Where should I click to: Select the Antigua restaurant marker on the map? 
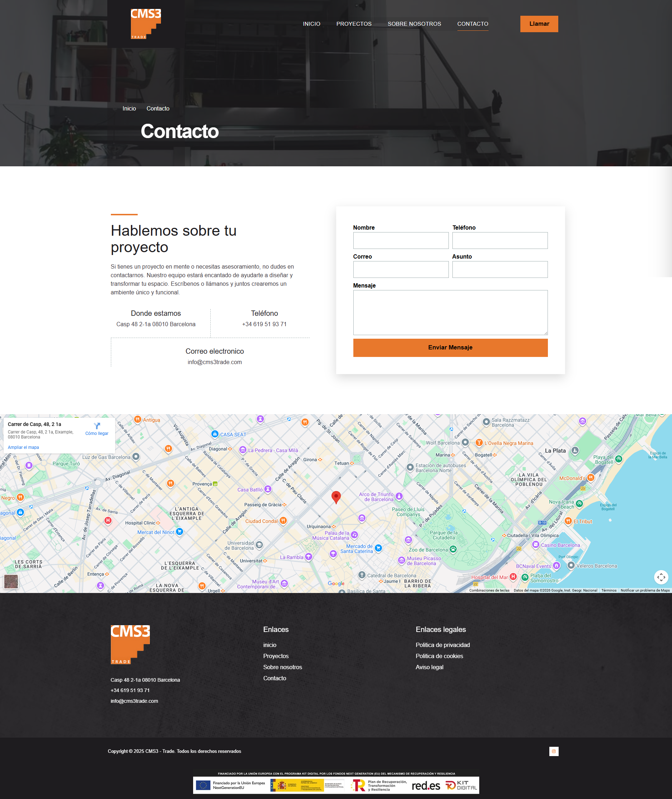pyautogui.click(x=138, y=420)
